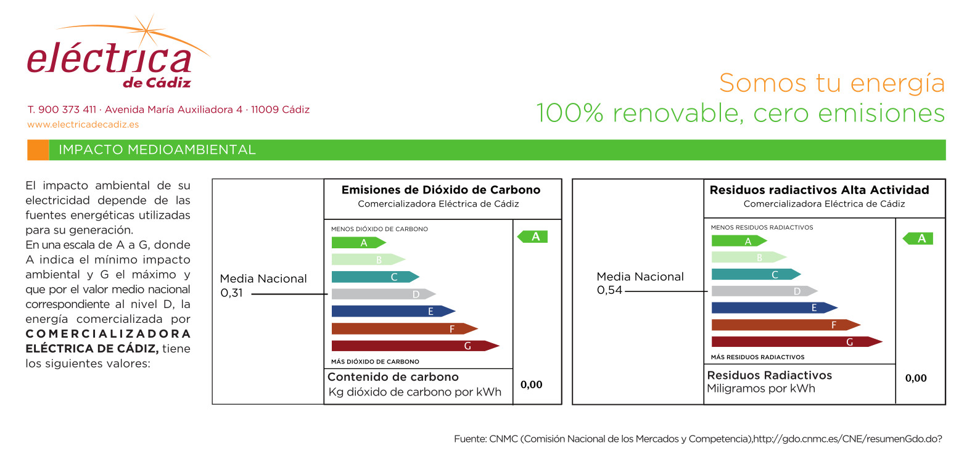Click 'Contenido de carbono' label

click(x=393, y=377)
